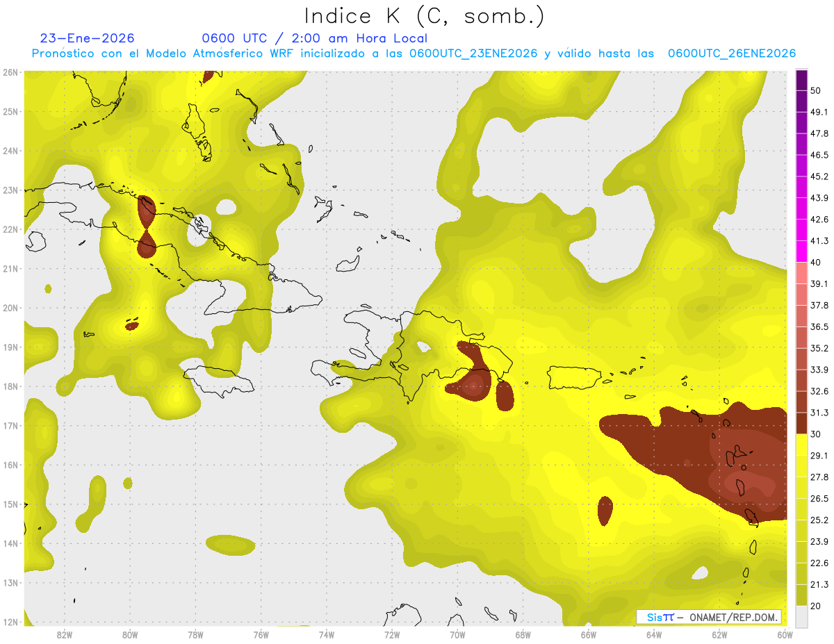
Task: Click the 16N latitude label
Action: click(10, 465)
